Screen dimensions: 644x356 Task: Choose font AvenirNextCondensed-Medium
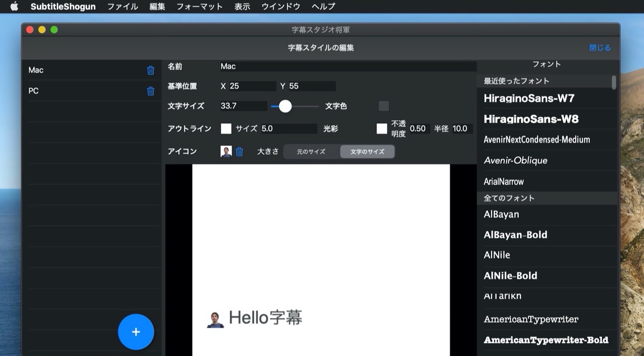click(546, 140)
